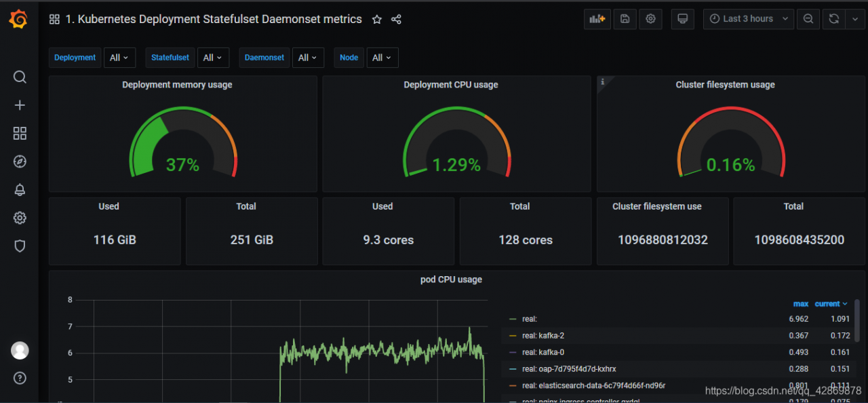Click the 1096880812032 filesystem value

click(x=663, y=240)
